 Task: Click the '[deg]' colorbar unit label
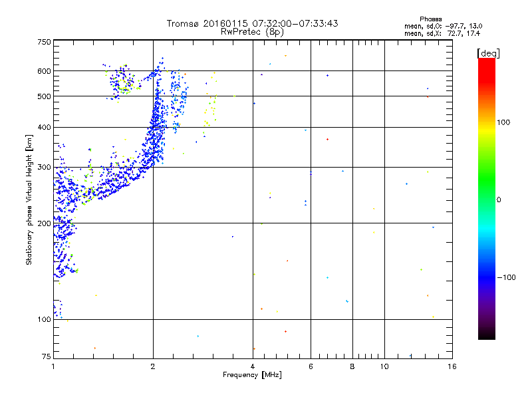tap(488, 53)
